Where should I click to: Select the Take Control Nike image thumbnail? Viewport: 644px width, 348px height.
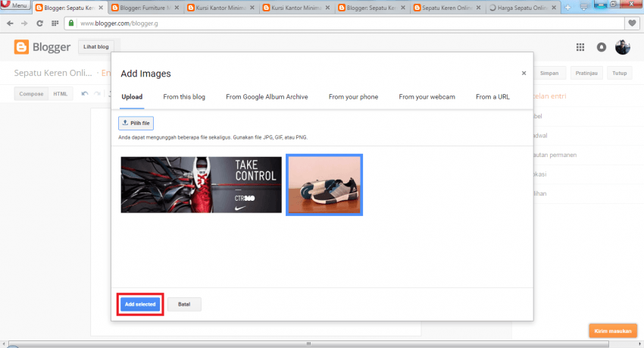coord(202,185)
